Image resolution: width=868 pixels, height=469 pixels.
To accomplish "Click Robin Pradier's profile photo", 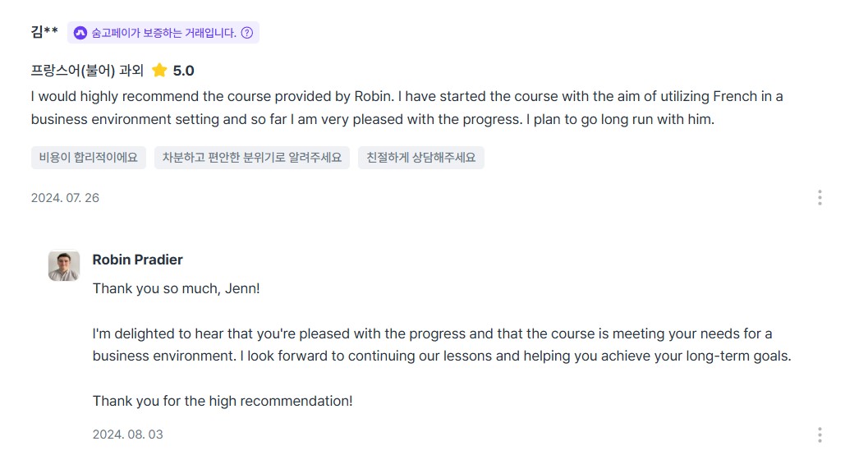I will click(64, 266).
